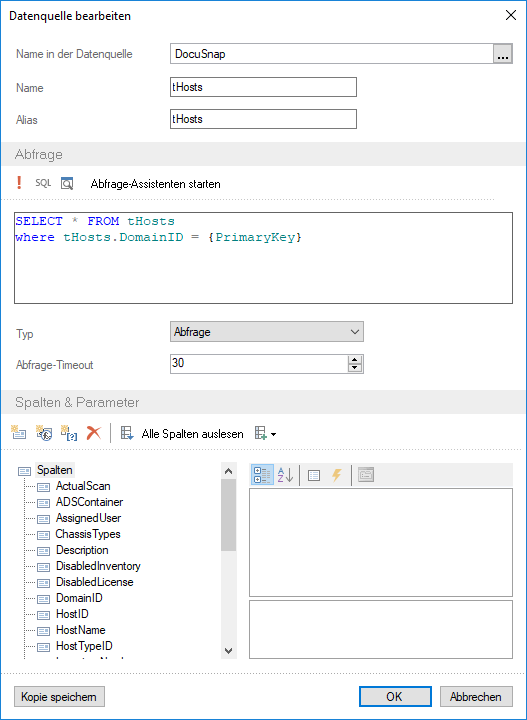The height and width of the screenshot is (720, 527).
Task: Click the column tree's scrollbar down arrow
Action: point(229,650)
